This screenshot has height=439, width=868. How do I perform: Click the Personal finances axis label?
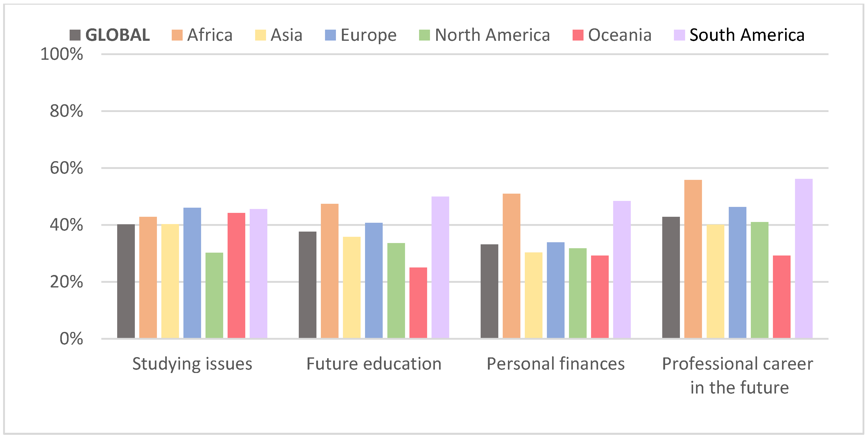[x=556, y=364]
